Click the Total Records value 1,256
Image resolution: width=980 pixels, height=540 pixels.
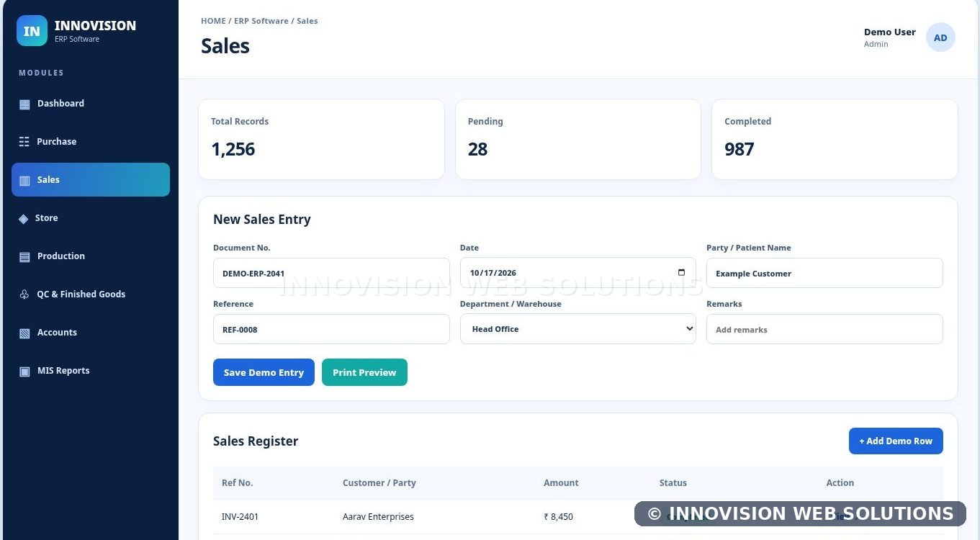pos(233,149)
